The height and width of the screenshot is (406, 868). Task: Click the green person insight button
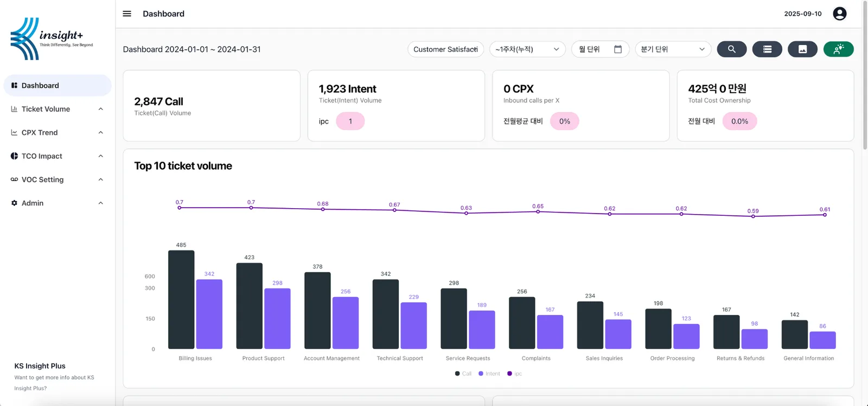(839, 49)
